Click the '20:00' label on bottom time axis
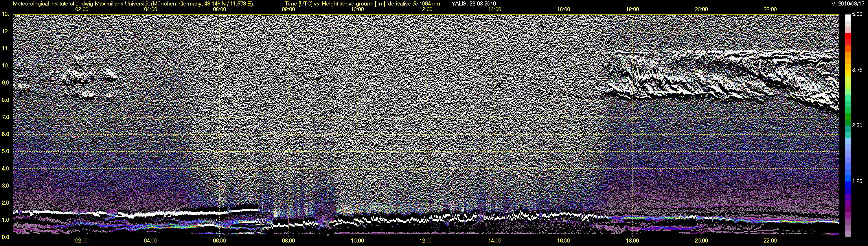The width and height of the screenshot is (868, 246). coord(701,241)
